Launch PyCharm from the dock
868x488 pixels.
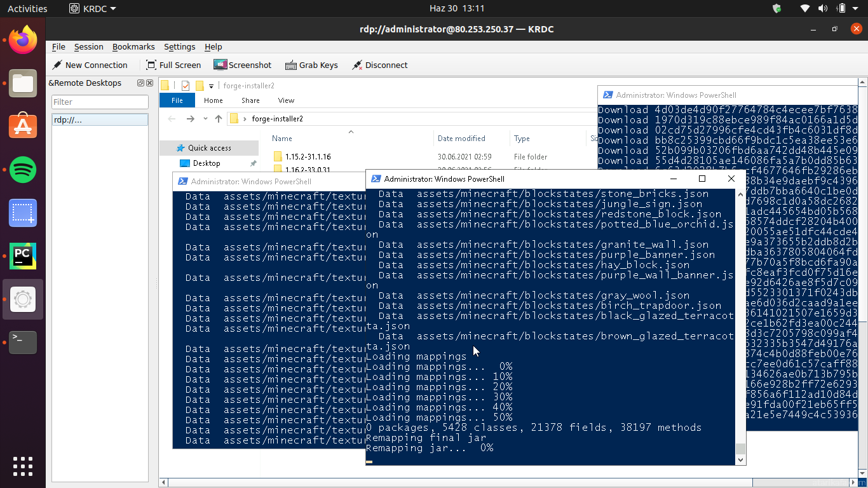tap(23, 256)
